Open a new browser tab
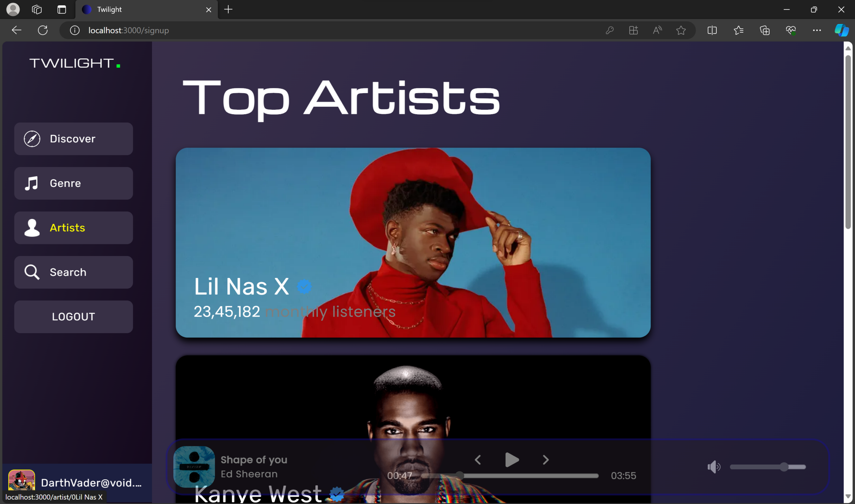The image size is (855, 504). click(228, 9)
